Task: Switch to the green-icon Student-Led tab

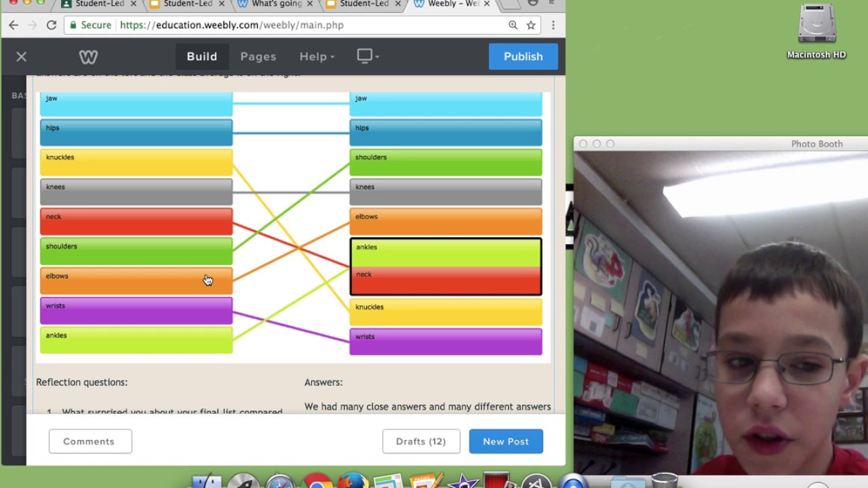Action: point(100,4)
